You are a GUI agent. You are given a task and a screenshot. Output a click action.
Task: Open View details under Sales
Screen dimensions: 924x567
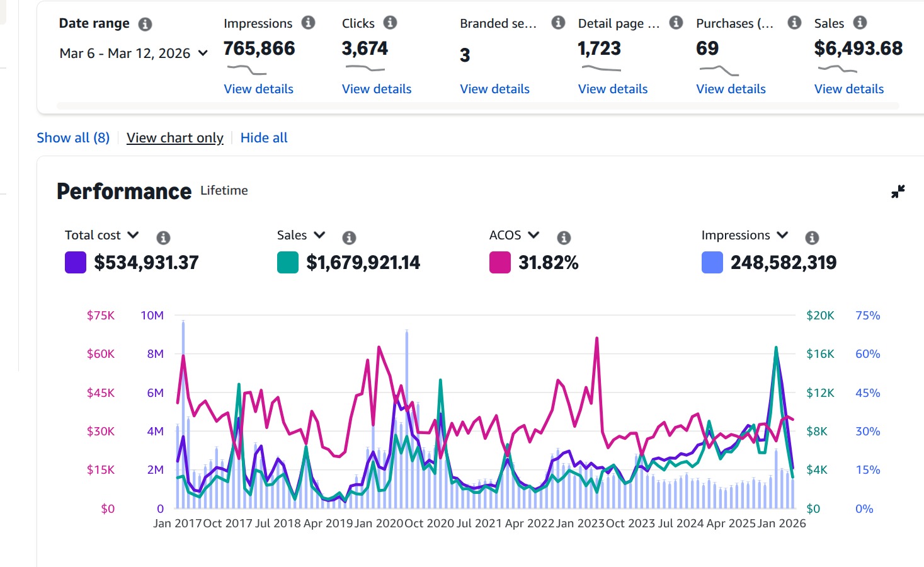click(848, 89)
